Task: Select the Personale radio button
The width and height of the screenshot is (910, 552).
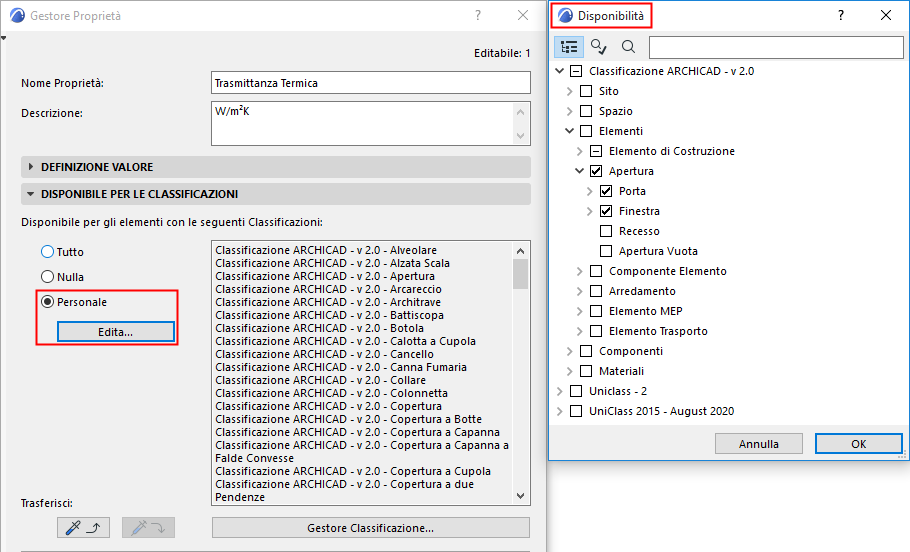Action: click(x=48, y=302)
